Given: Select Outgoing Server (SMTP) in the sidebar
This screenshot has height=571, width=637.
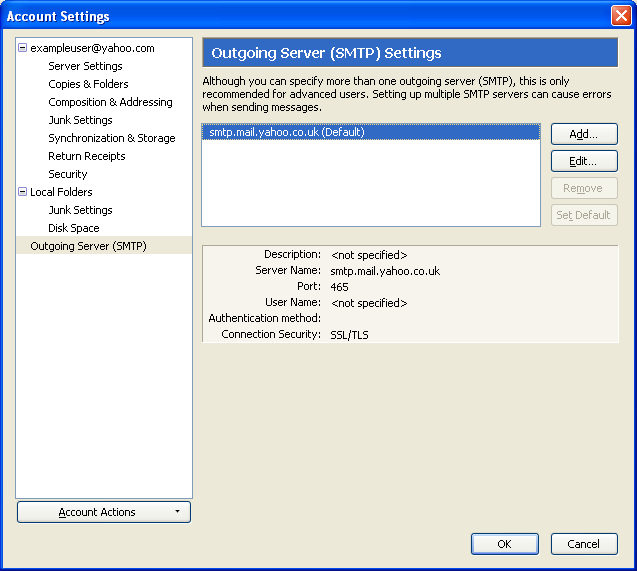Looking at the screenshot, I should (x=104, y=246).
